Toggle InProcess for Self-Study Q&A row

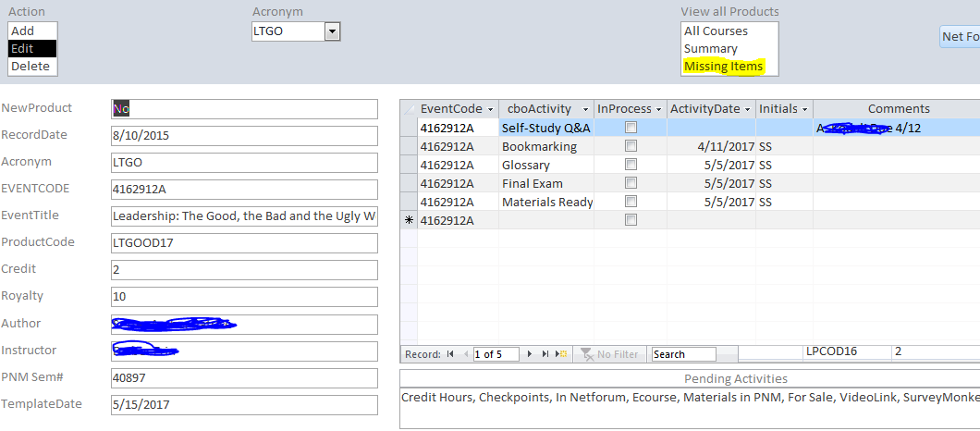pyautogui.click(x=631, y=128)
